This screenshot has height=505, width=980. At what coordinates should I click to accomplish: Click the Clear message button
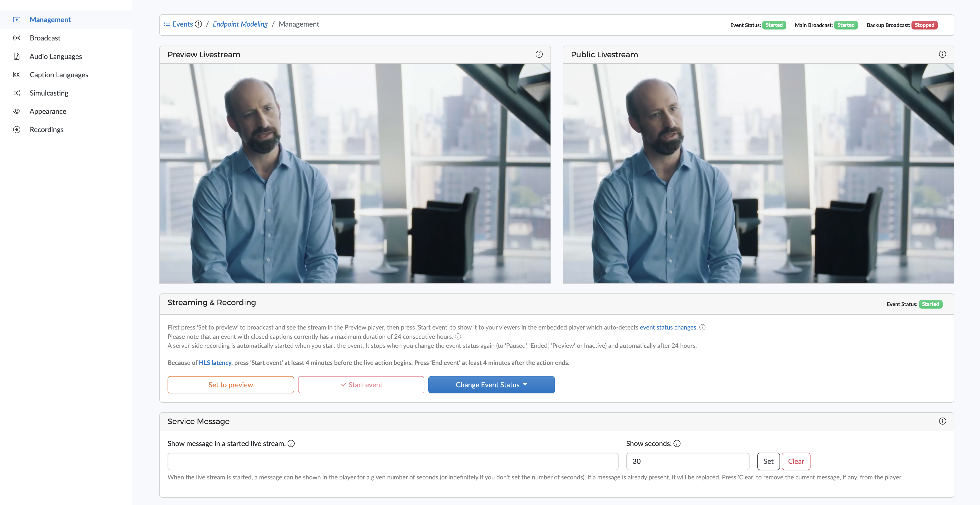coord(796,461)
